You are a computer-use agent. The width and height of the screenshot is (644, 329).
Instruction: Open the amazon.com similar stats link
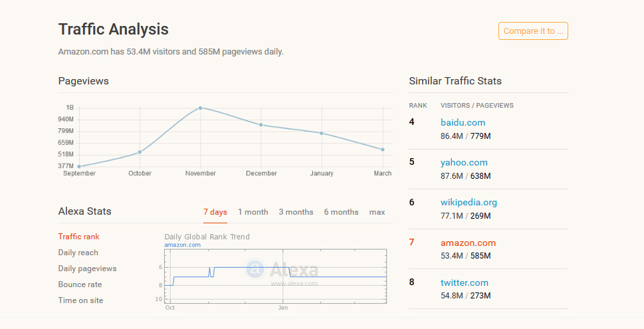point(468,243)
